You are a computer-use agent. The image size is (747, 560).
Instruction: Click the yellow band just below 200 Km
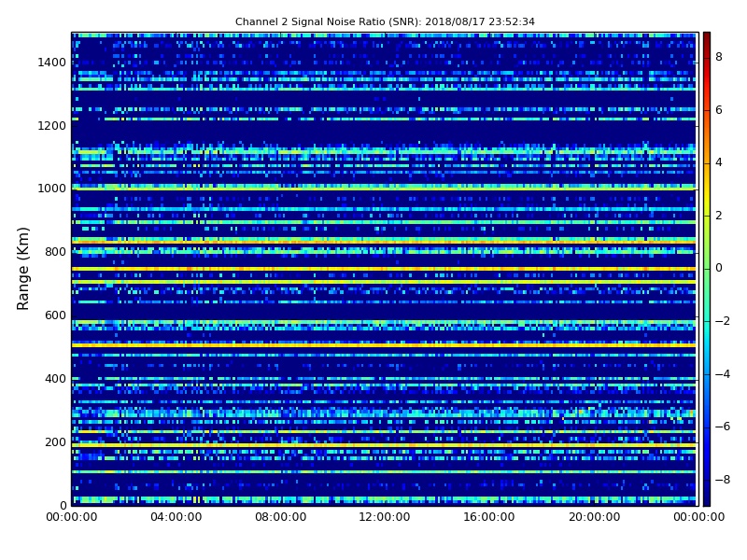coord(384,445)
